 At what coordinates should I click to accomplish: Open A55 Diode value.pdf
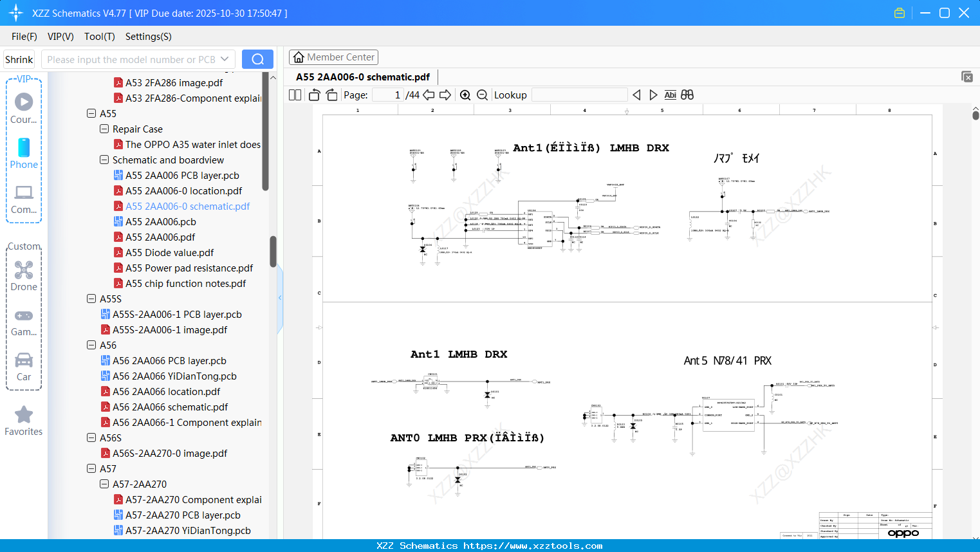click(170, 252)
